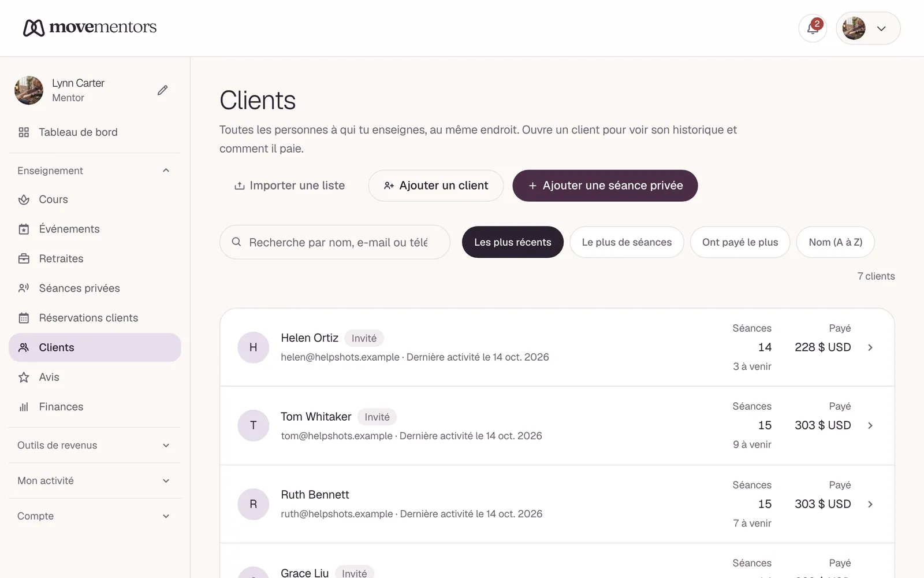Click Ruth Bennett's R avatar
This screenshot has height=578, width=924.
(x=253, y=504)
